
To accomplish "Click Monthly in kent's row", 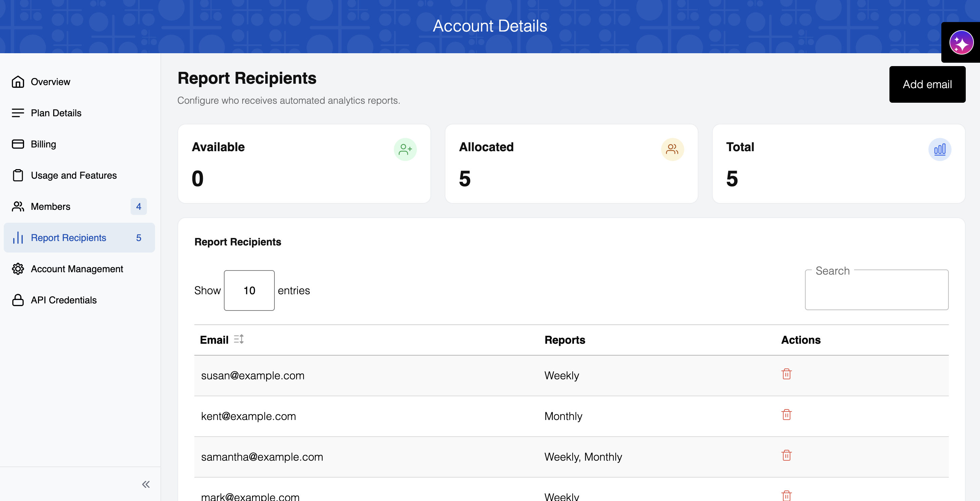I will pos(563,416).
